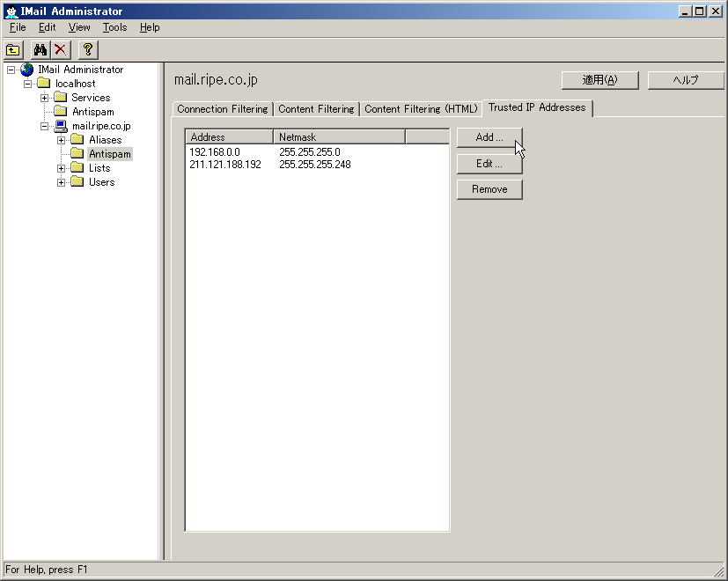This screenshot has width=728, height=581.
Task: Expand the Services tree node
Action: [45, 98]
